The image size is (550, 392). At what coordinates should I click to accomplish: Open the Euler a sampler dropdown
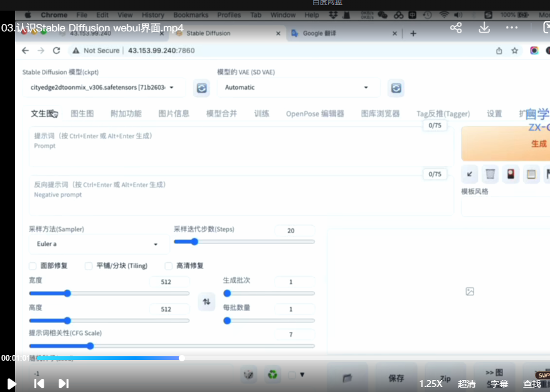pos(99,244)
